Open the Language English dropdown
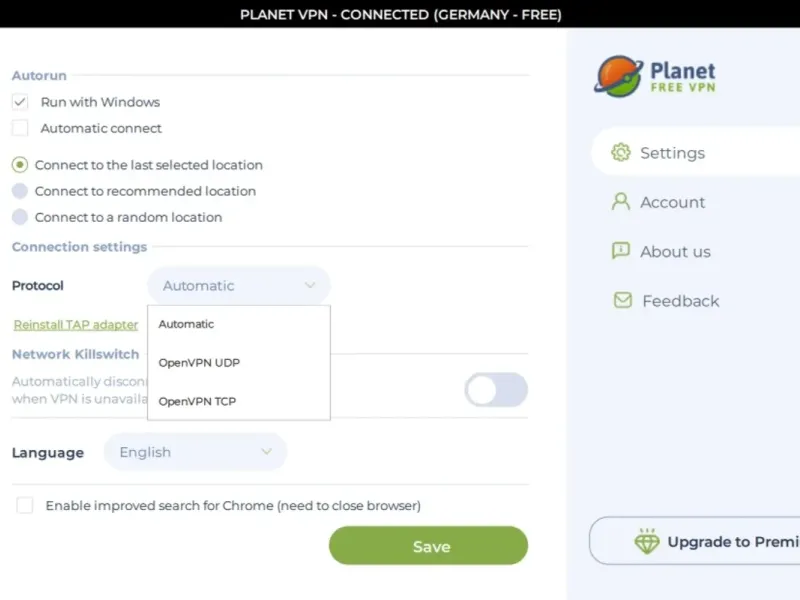This screenshot has width=800, height=600. [x=195, y=452]
